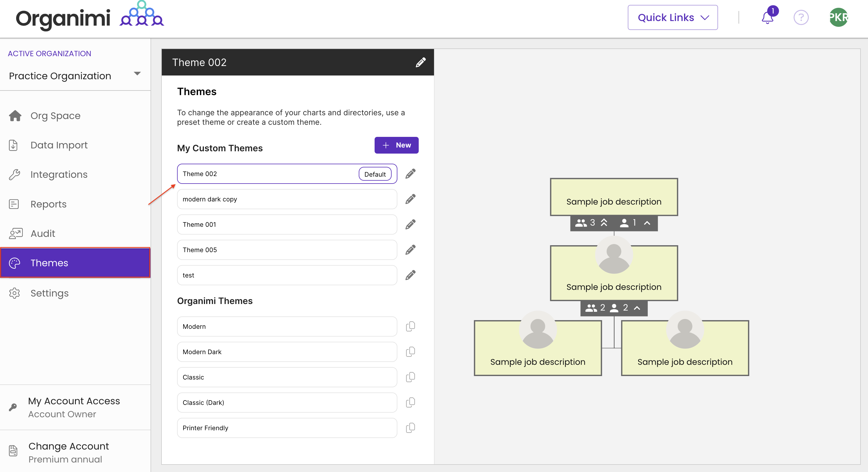Preview the Classic theme
This screenshot has width=868, height=472.
pos(287,377)
